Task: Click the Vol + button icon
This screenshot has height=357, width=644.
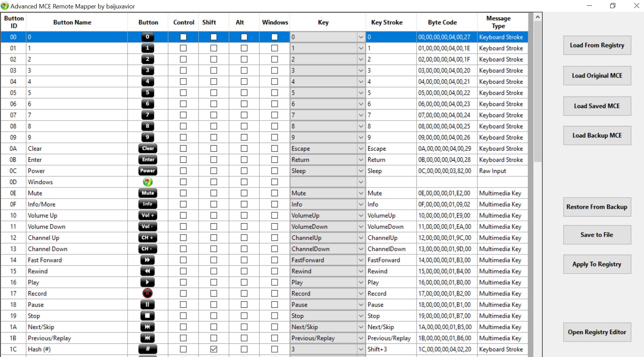Action: (148, 215)
